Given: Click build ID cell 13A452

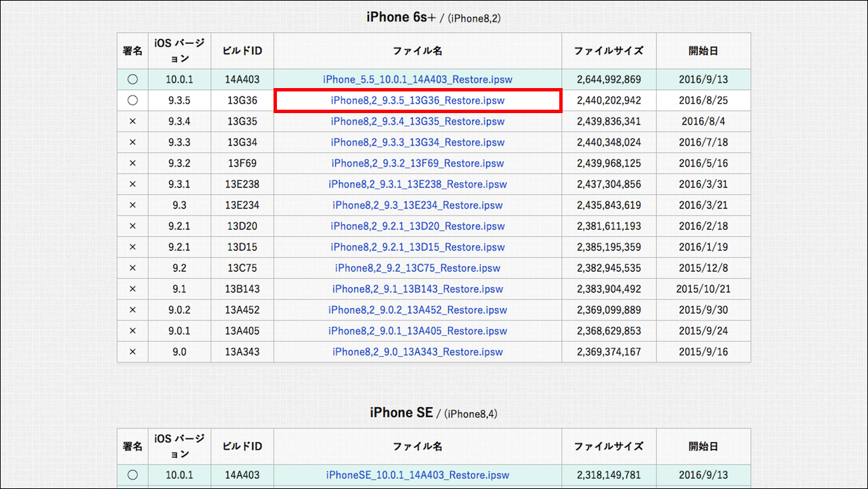Looking at the screenshot, I should (242, 310).
